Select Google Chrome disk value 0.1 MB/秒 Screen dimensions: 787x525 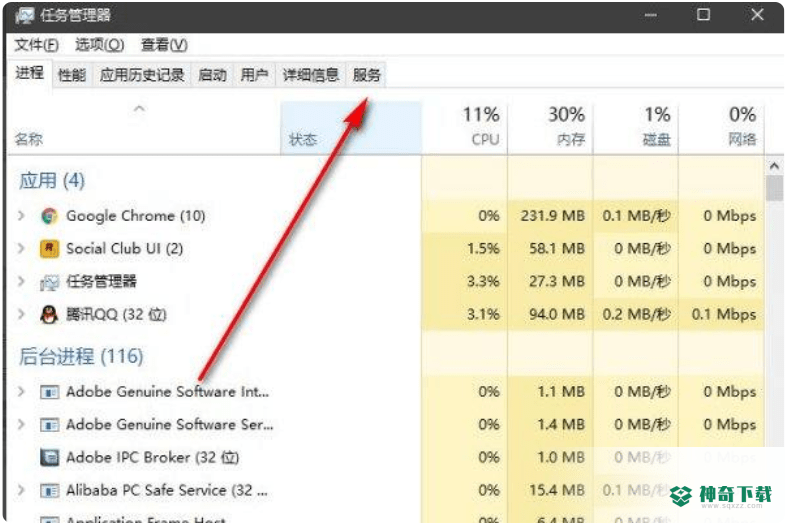click(x=636, y=216)
